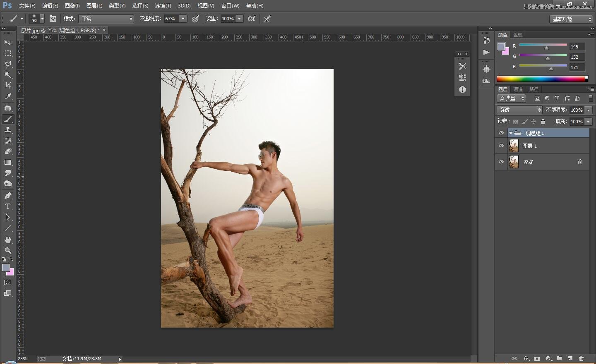The height and width of the screenshot is (364, 596).
Task: Select the Spot Healing Brush tool
Action: pos(8,108)
